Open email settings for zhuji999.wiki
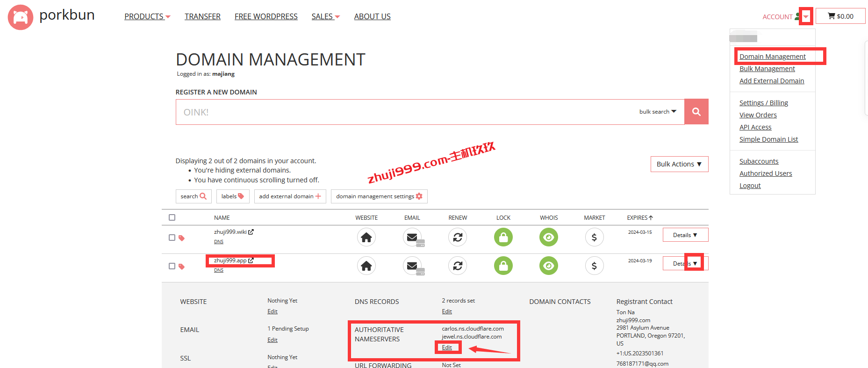 [x=413, y=238]
